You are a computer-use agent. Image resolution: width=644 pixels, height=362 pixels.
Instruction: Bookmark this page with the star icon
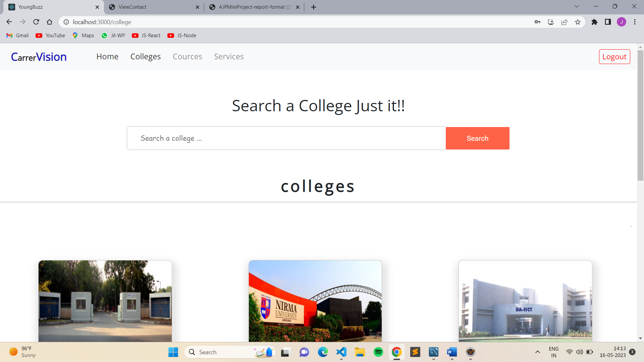click(x=578, y=22)
